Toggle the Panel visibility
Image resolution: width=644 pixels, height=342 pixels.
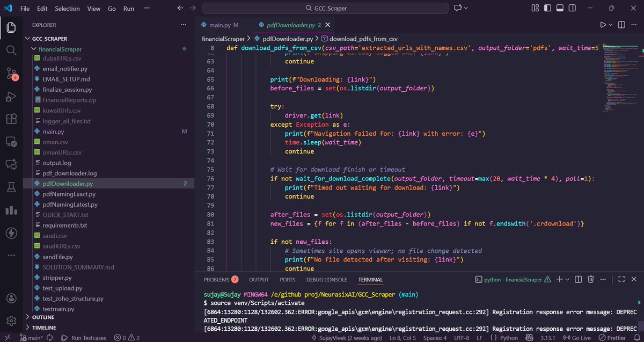[560, 8]
